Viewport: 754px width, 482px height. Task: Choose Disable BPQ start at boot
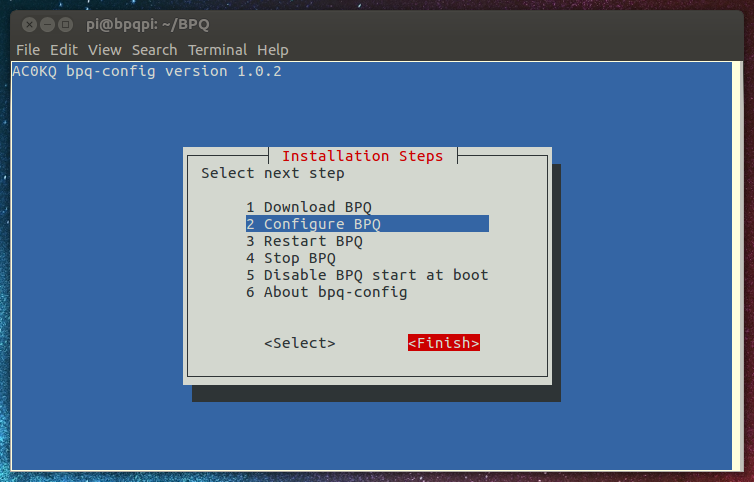(x=375, y=275)
